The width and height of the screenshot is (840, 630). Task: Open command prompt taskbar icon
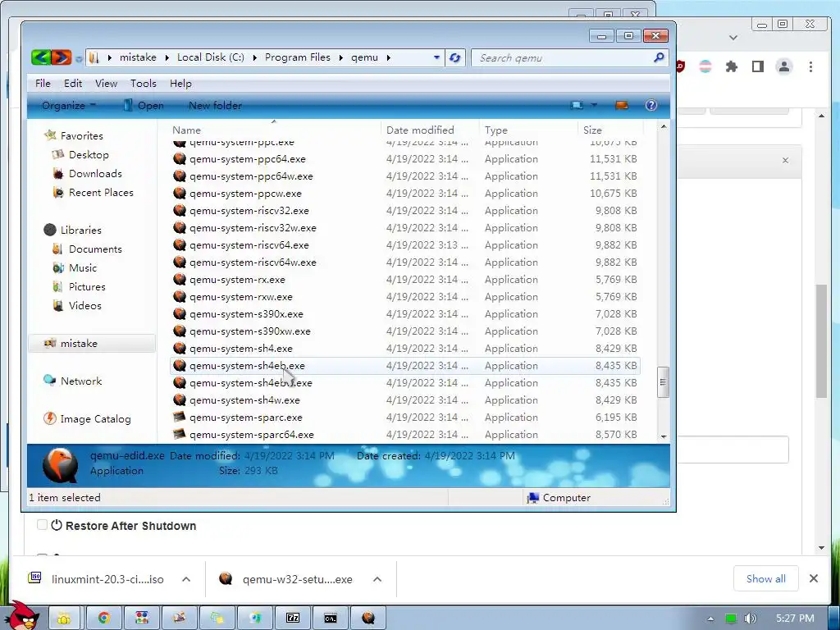click(x=330, y=619)
